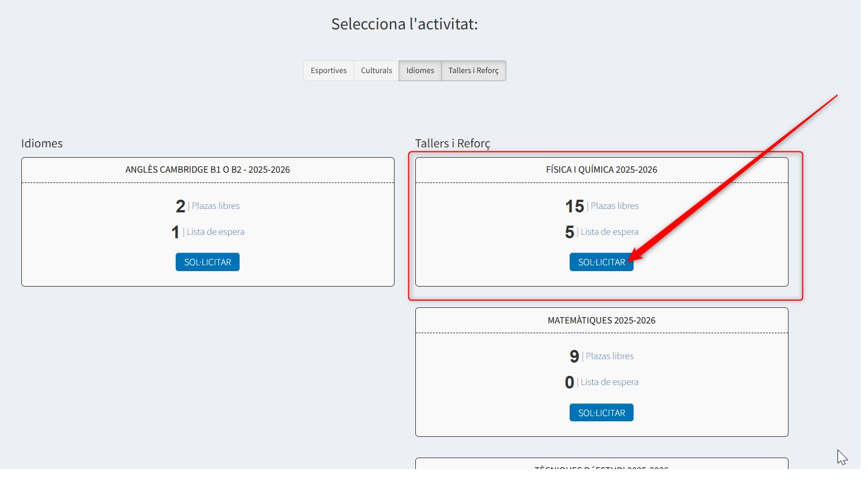Click the "Selecciona l'activitat:" page heading
The height and width of the screenshot is (480, 868).
pyautogui.click(x=404, y=24)
